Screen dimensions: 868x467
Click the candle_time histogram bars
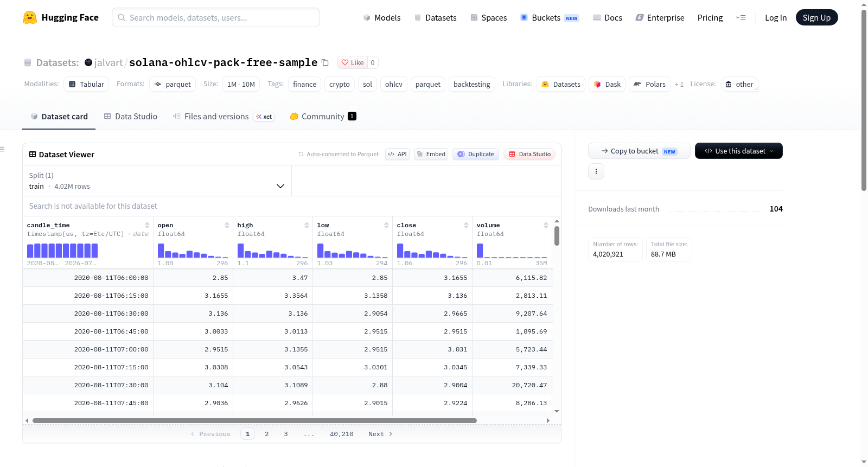pos(62,251)
